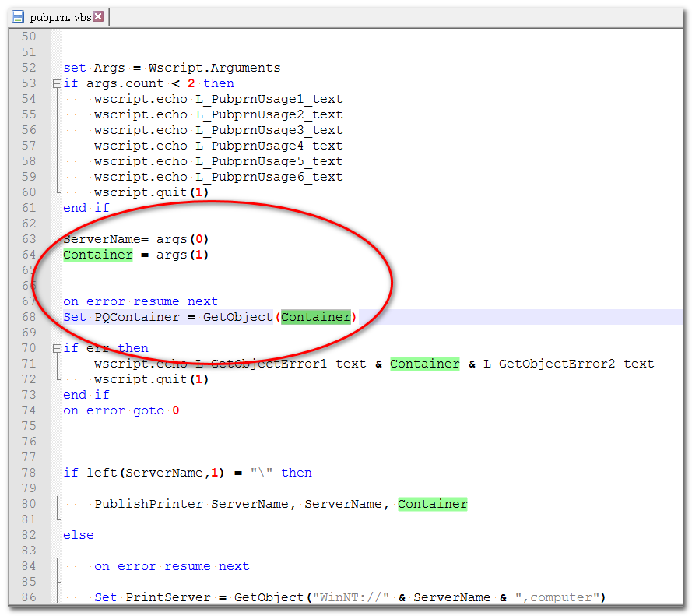Image resolution: width=692 pixels, height=616 pixels.
Task: Click highlighted 'Container' on line 64
Action: pos(98,255)
